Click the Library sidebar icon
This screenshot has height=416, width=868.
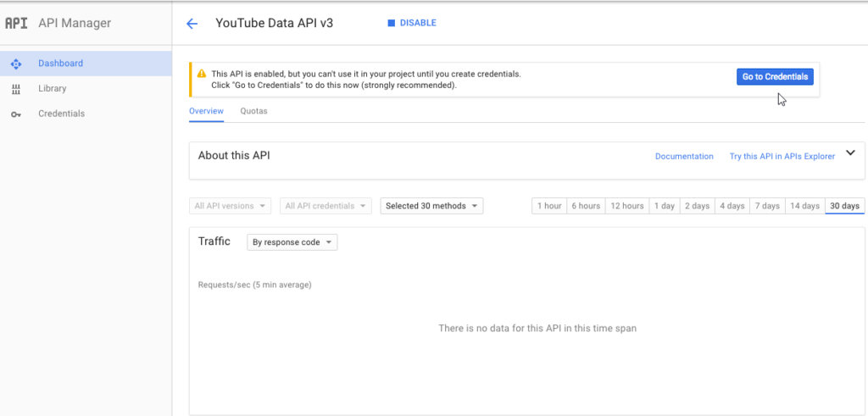pos(16,89)
